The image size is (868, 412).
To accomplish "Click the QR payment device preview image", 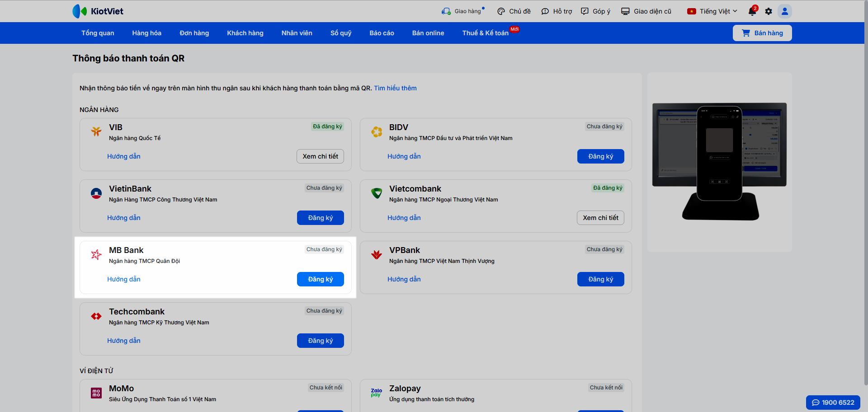I will click(720, 162).
